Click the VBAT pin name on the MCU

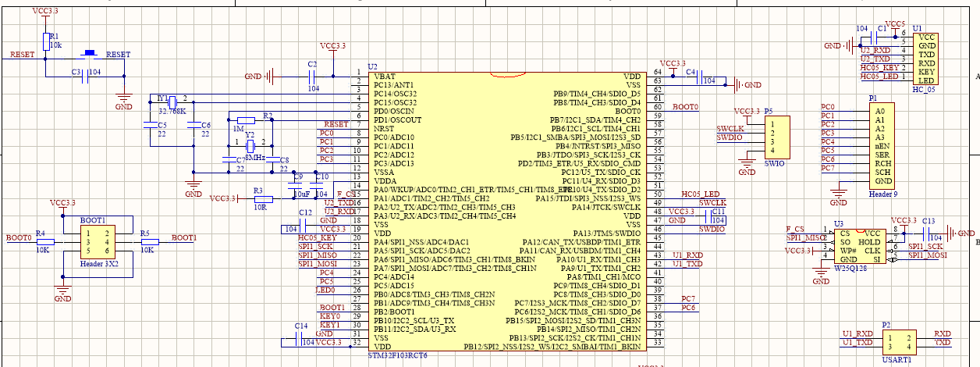[x=384, y=77]
